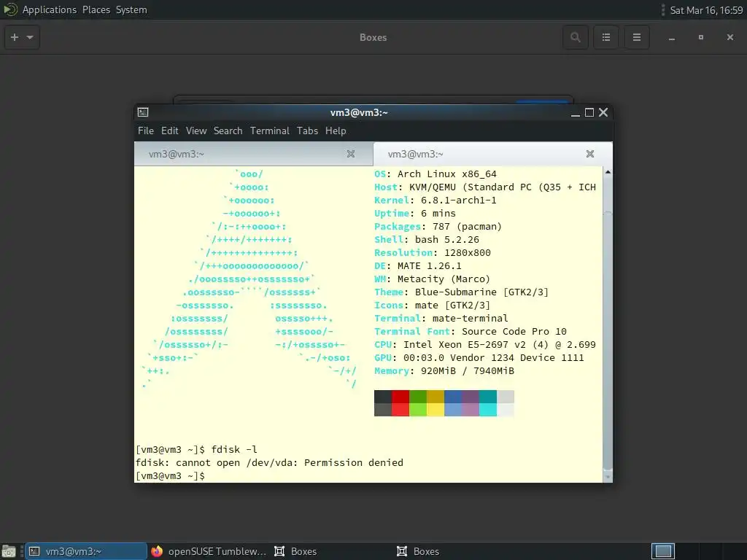Switch to the first vm3@vm3:~ terminal tab
The width and height of the screenshot is (747, 560).
click(x=253, y=154)
